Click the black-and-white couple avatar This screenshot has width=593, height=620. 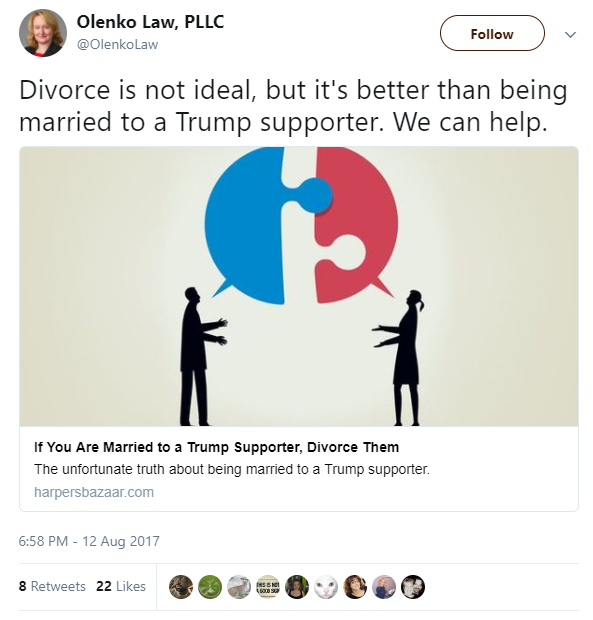413,586
